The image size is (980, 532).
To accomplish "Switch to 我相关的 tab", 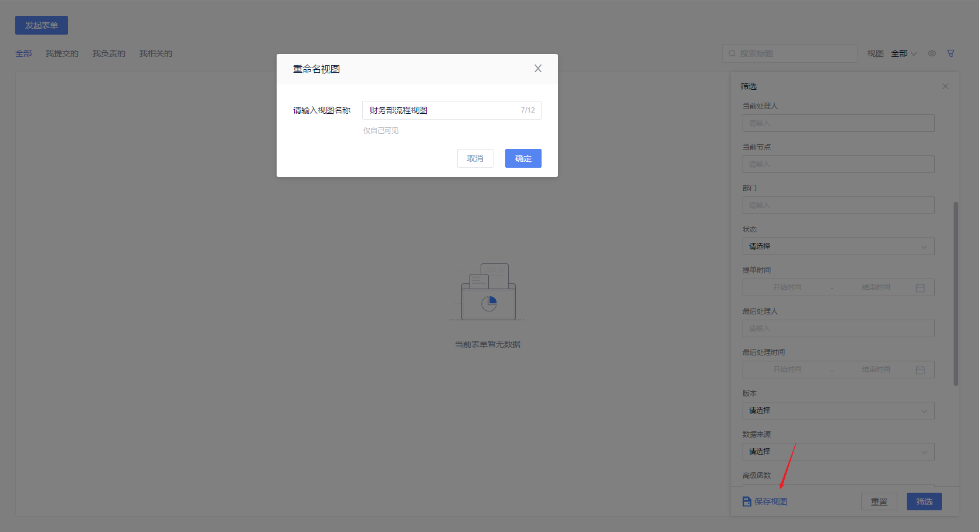I will [x=155, y=53].
